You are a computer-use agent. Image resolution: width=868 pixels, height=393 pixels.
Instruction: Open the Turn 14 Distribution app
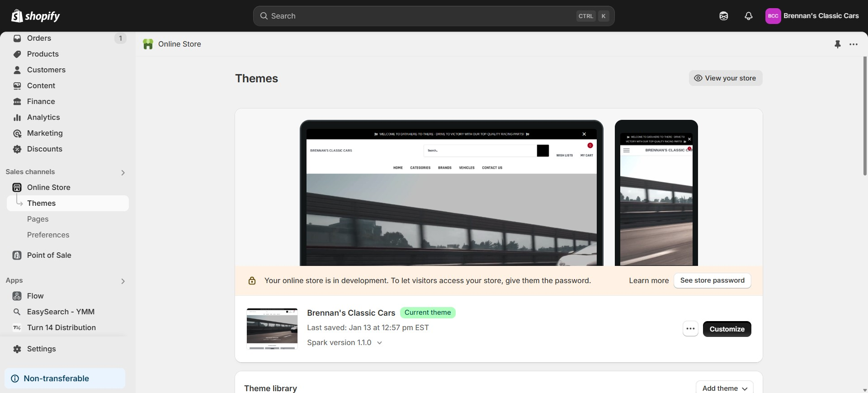[61, 328]
